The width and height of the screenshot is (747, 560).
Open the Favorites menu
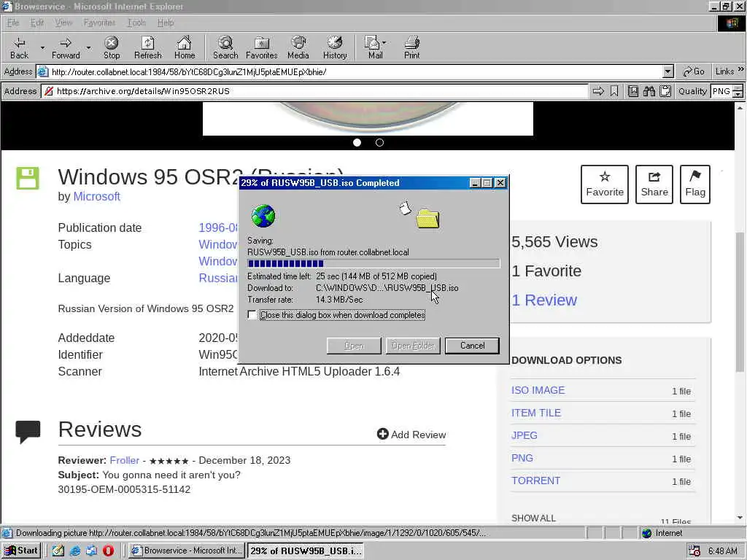click(99, 23)
